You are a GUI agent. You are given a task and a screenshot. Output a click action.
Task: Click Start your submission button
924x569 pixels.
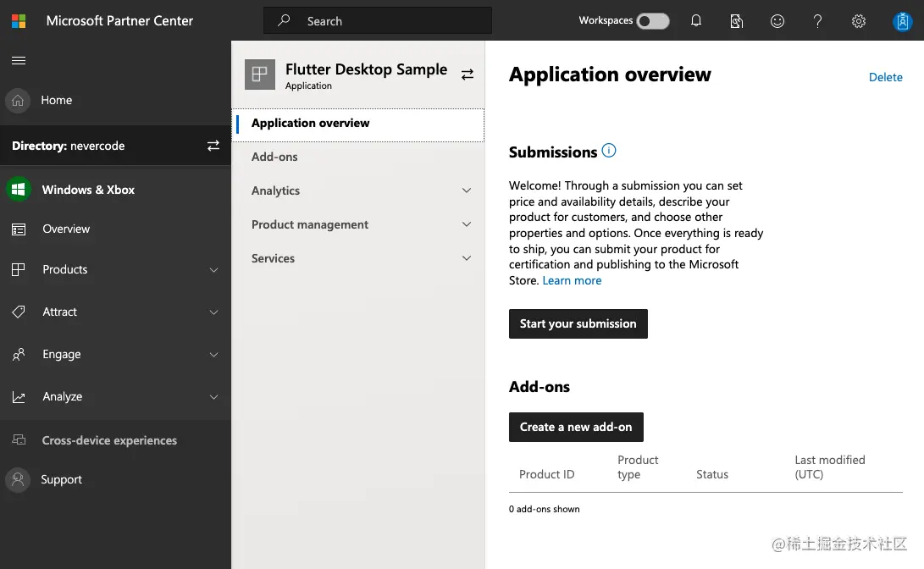tap(578, 323)
